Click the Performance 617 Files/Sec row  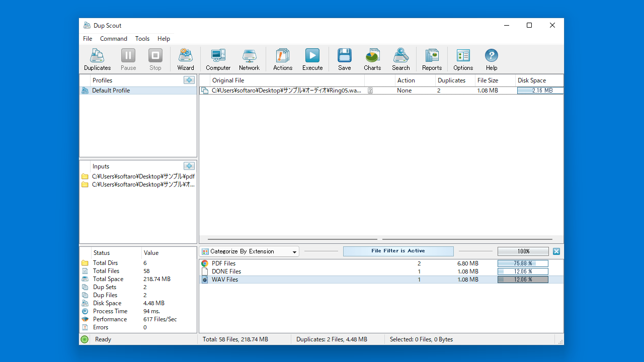click(x=138, y=319)
